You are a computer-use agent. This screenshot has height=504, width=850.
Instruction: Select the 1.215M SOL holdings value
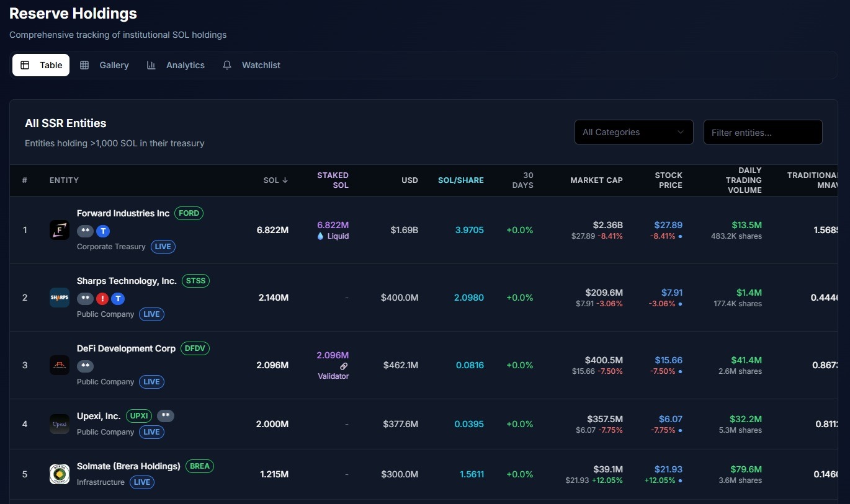click(x=274, y=474)
